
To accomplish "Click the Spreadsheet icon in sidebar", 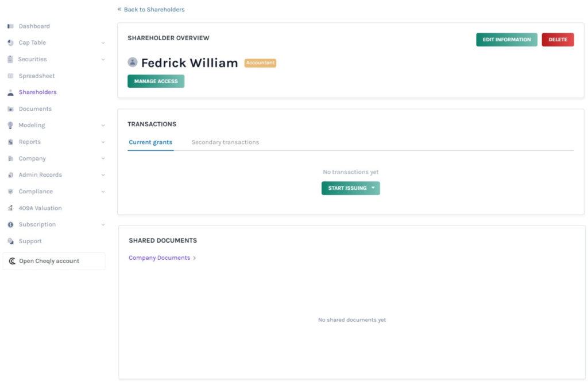I will pyautogui.click(x=10, y=76).
